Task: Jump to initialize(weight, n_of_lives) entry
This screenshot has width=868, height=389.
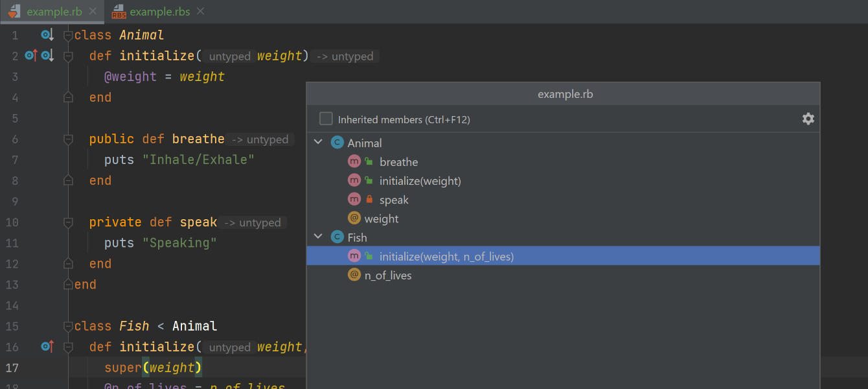Action: click(446, 257)
